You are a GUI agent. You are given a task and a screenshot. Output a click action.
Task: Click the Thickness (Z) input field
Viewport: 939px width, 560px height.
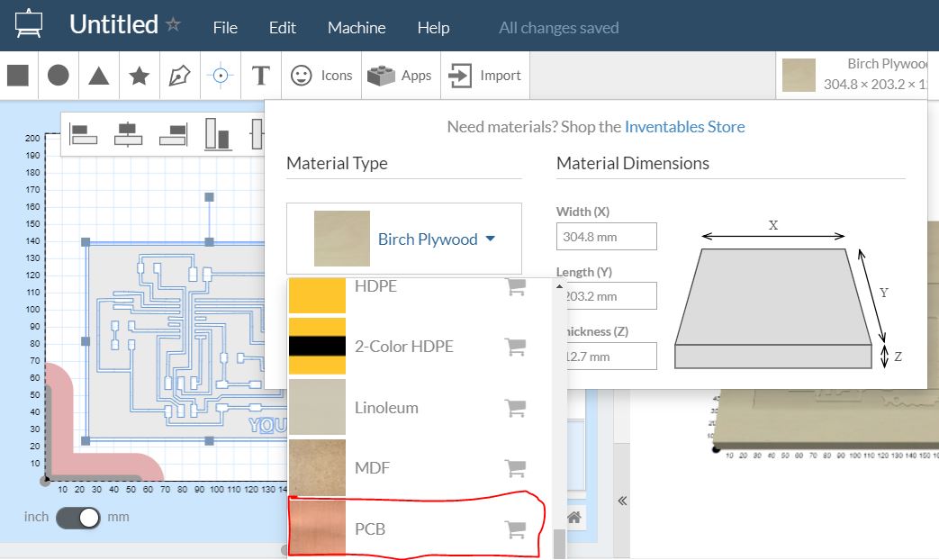pos(610,357)
